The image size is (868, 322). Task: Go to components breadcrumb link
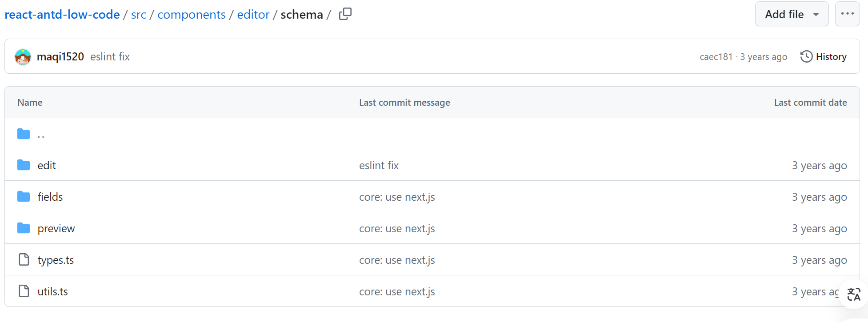pyautogui.click(x=192, y=15)
